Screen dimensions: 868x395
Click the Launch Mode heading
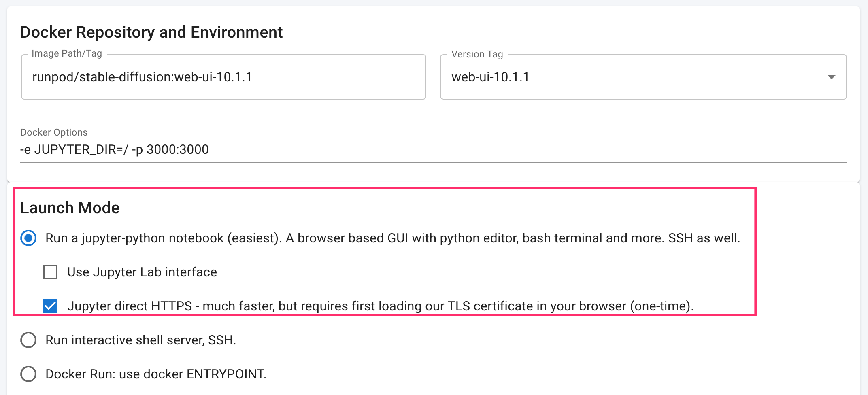point(70,208)
